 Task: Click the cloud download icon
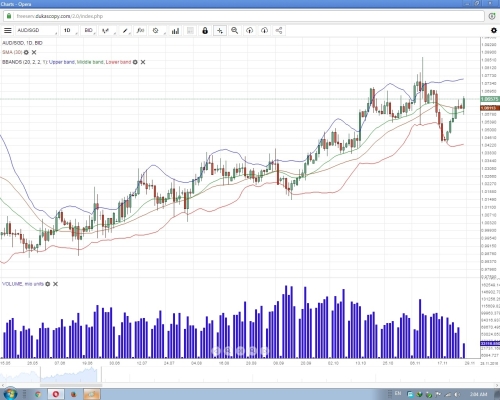[264, 31]
